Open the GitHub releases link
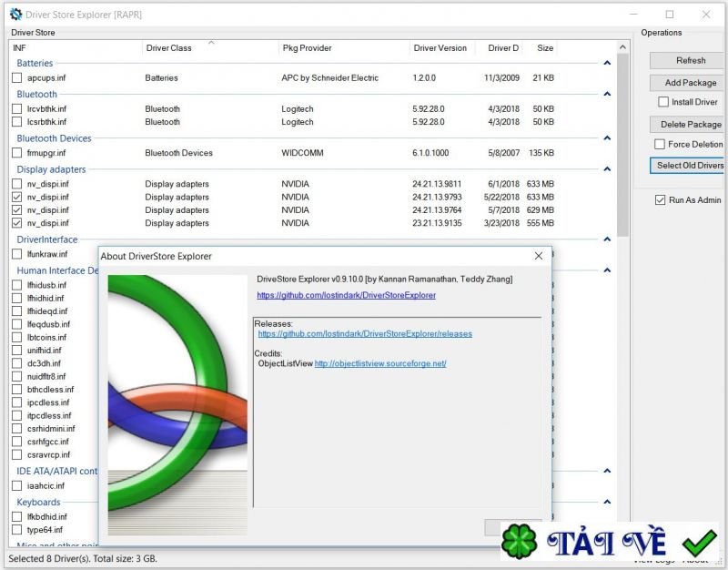This screenshot has height=570, width=728. 365,333
